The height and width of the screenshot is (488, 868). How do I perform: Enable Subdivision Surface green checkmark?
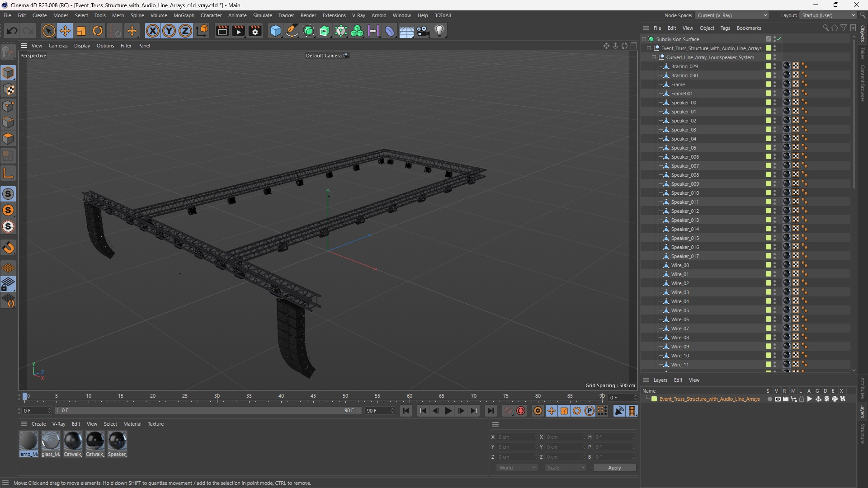tap(779, 39)
